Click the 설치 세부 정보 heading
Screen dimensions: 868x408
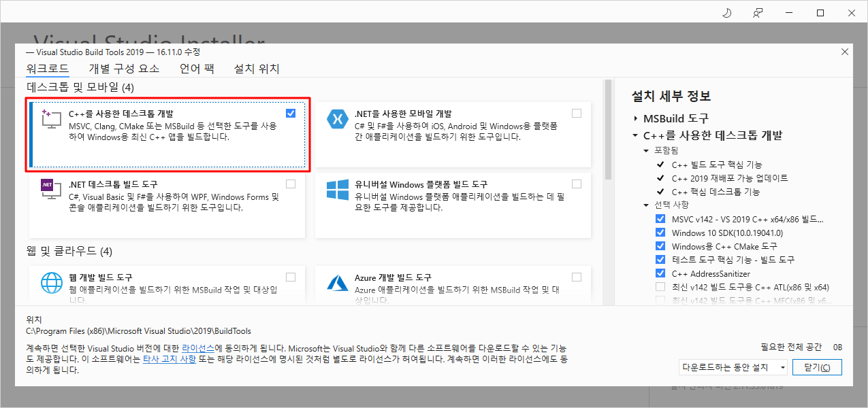coord(671,96)
